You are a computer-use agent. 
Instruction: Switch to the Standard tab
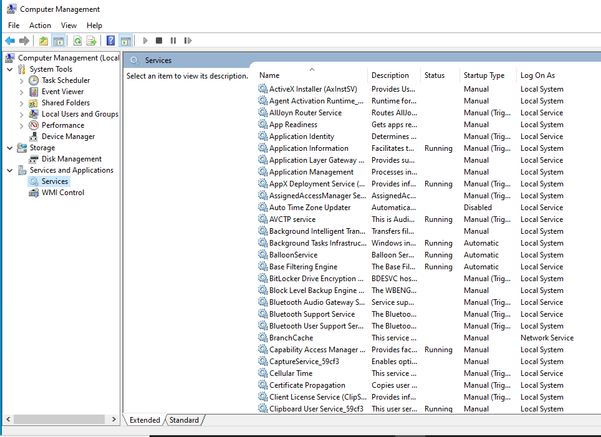click(x=185, y=420)
